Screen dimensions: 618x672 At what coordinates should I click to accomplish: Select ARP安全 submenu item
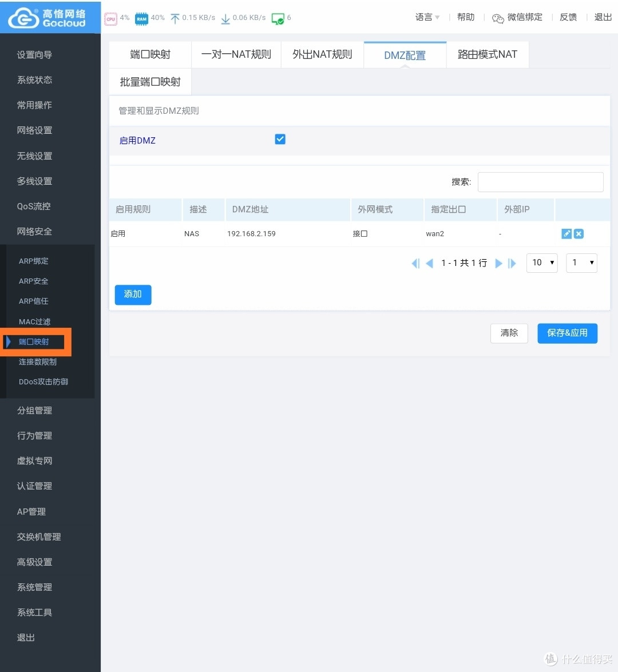[33, 281]
